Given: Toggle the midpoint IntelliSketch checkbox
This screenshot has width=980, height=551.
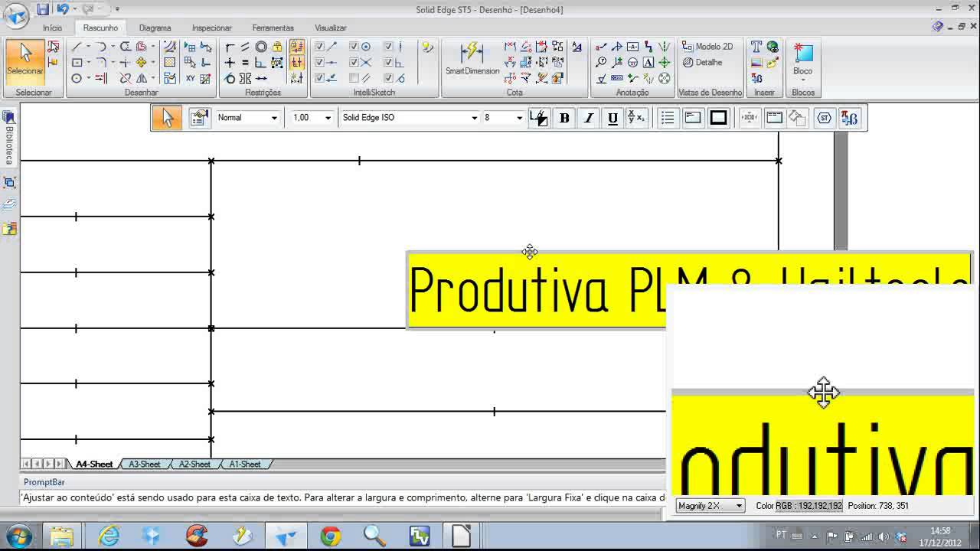Looking at the screenshot, I should click(320, 63).
